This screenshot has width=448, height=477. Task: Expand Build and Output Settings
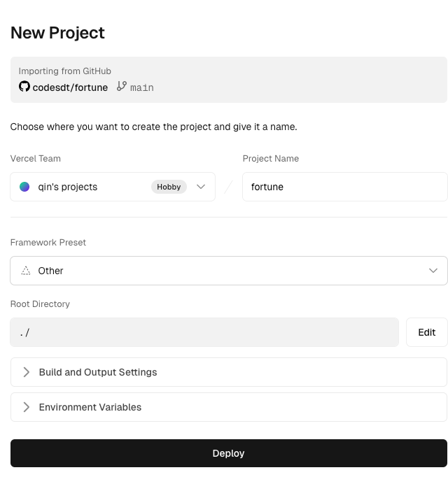click(229, 372)
